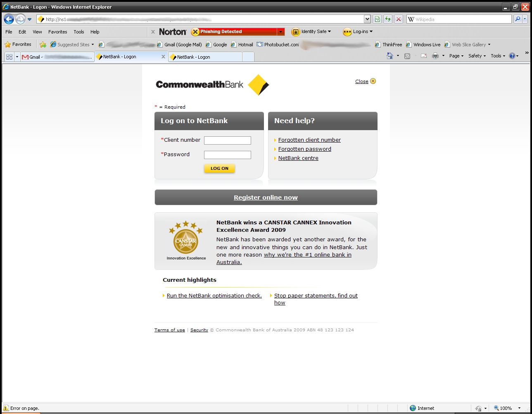Click the Client number input field
The height and width of the screenshot is (414, 532).
228,140
